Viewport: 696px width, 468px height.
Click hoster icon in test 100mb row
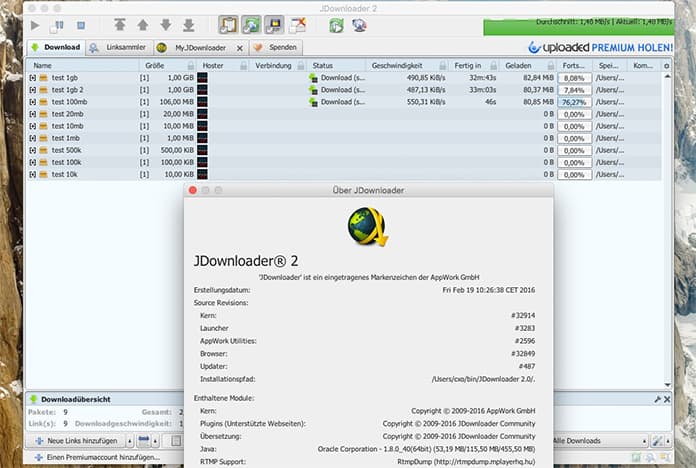202,102
